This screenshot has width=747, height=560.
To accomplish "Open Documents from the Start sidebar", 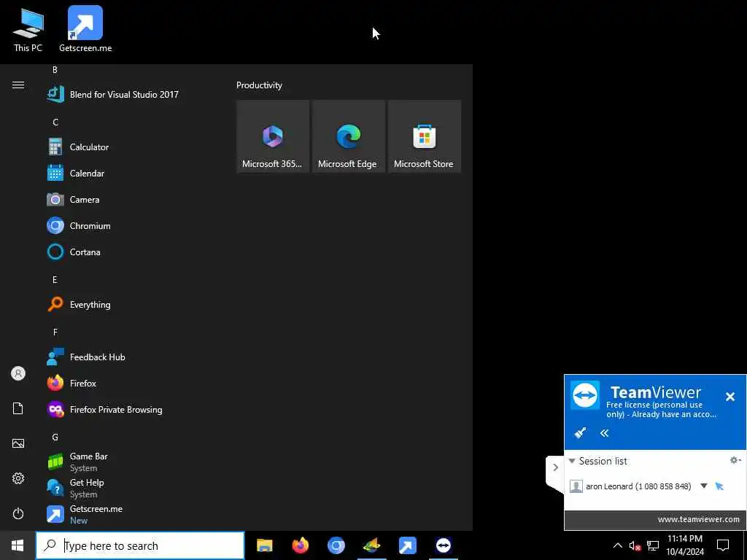I will click(x=18, y=408).
